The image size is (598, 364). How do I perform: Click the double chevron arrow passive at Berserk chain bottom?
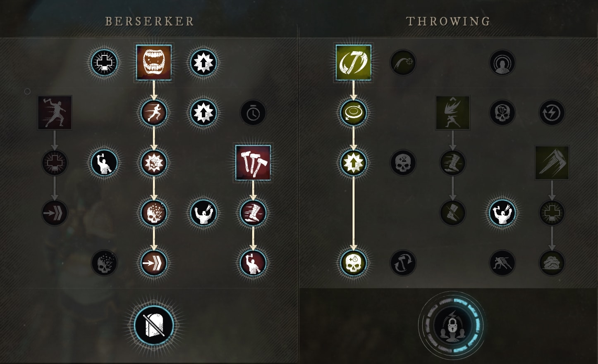click(x=154, y=263)
